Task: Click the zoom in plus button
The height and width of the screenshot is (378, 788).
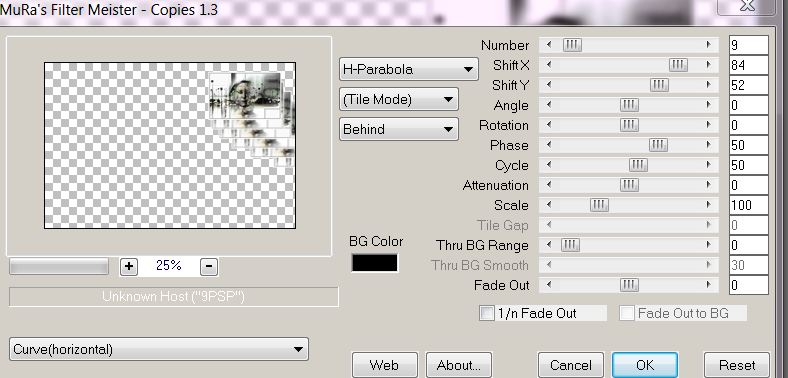Action: click(x=129, y=266)
